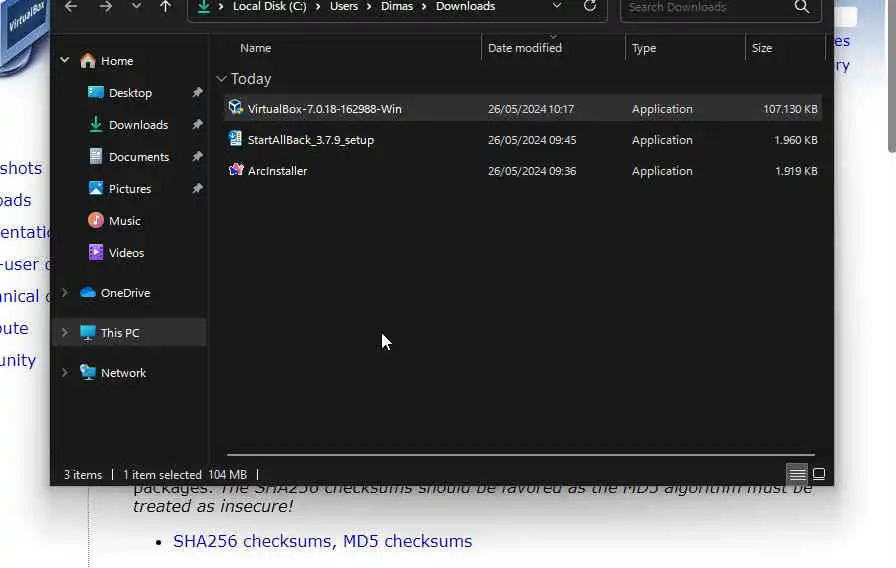
Task: Sort files by Name column
Action: (255, 48)
